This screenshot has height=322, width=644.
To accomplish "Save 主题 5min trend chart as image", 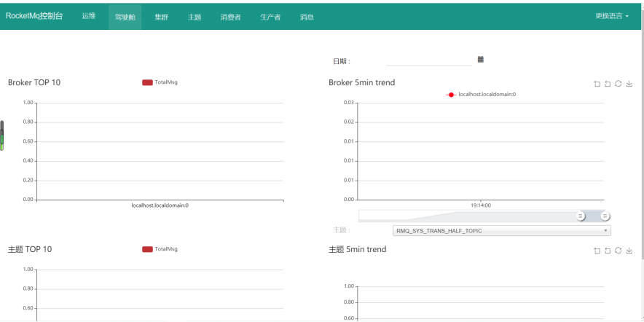I will (x=629, y=251).
